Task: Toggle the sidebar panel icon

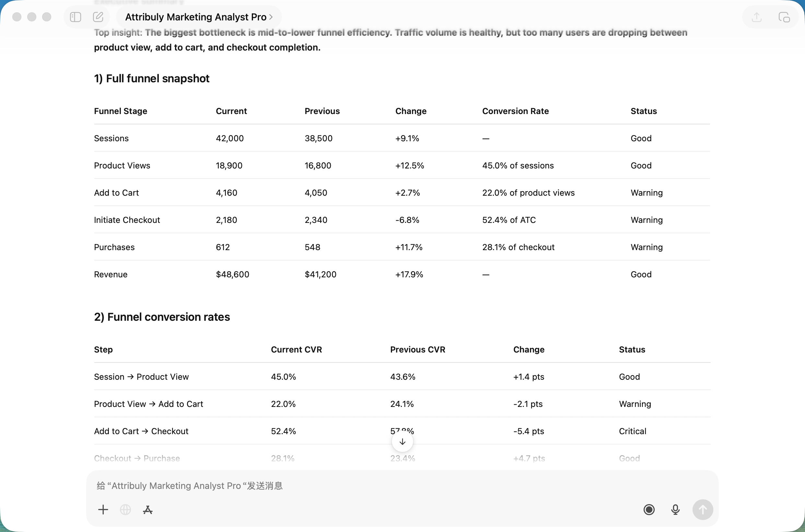Action: [75, 17]
